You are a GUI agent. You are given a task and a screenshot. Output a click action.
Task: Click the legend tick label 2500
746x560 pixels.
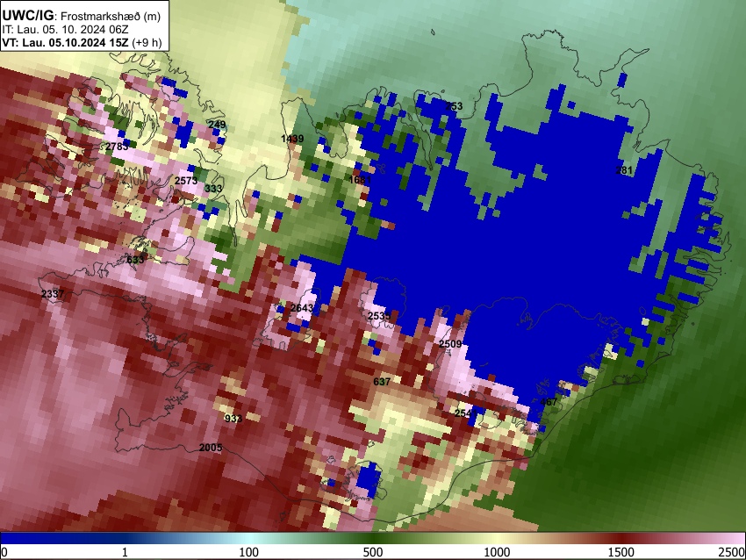(x=732, y=552)
